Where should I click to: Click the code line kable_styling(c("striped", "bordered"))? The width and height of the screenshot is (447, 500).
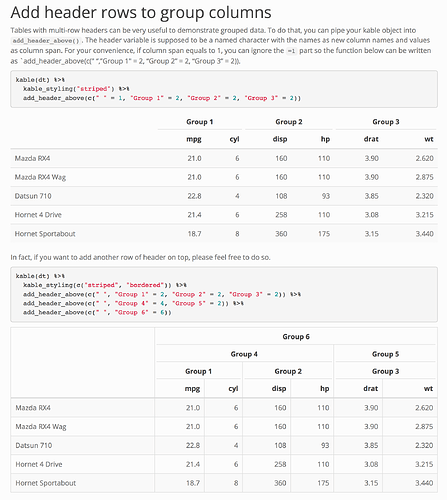click(x=105, y=285)
